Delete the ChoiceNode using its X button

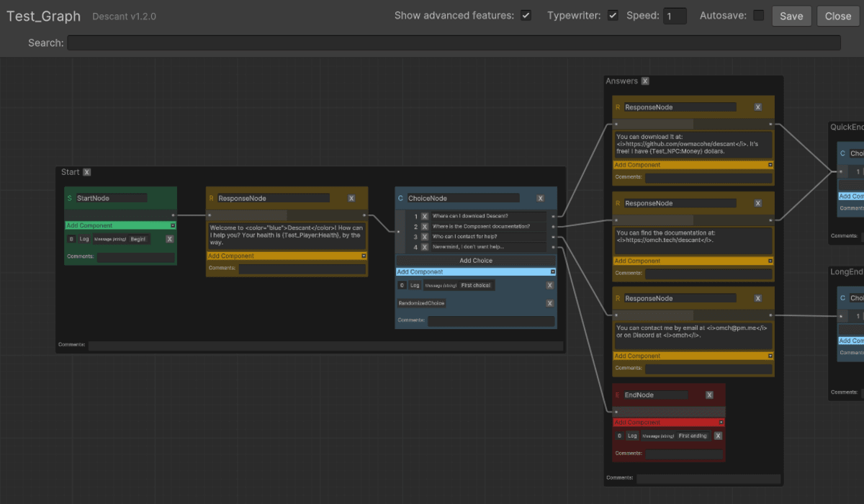(x=541, y=198)
